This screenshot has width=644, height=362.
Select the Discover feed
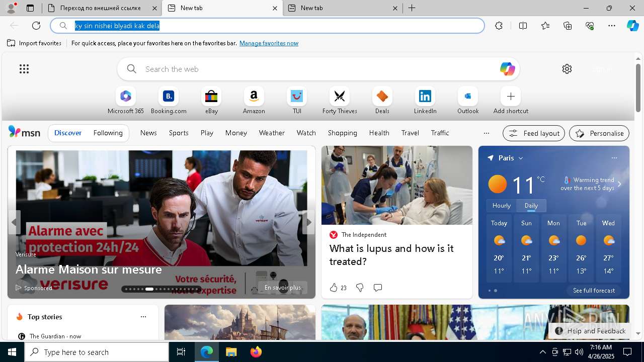tap(68, 133)
